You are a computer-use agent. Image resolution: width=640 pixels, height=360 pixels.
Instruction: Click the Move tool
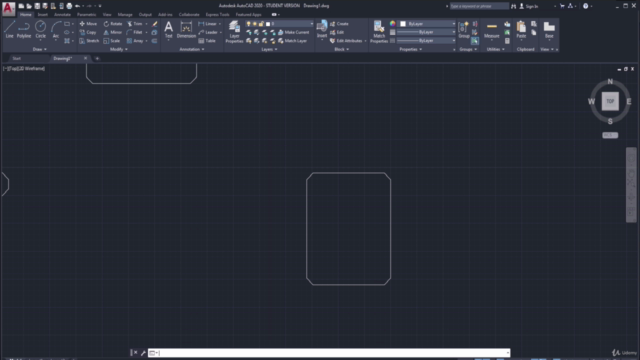tap(88, 24)
